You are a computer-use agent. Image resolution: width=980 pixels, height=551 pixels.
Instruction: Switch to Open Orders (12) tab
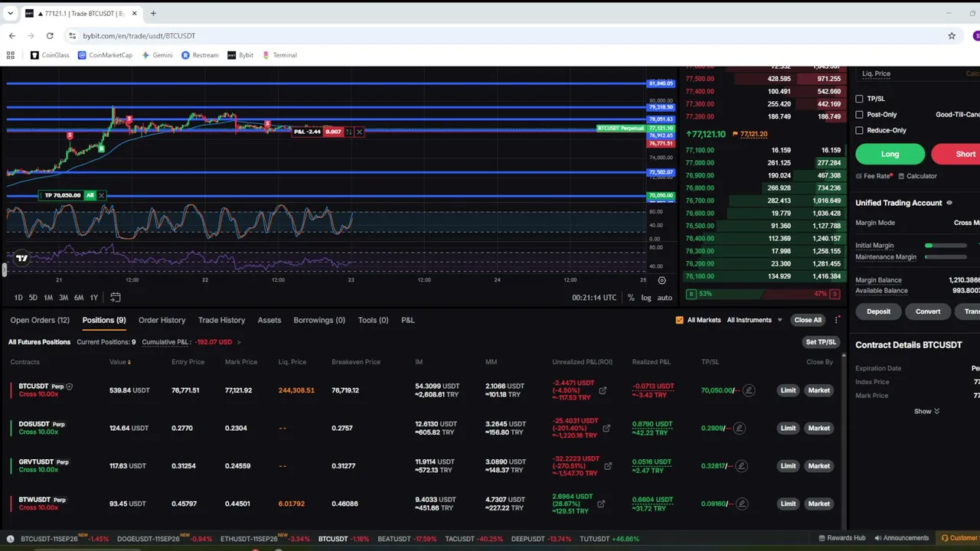coord(40,320)
